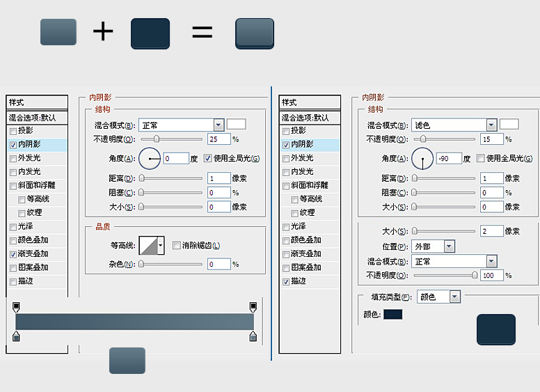
Task: Enable 斜面和浮雕 checkbox in left styles list
Action: click(13, 187)
